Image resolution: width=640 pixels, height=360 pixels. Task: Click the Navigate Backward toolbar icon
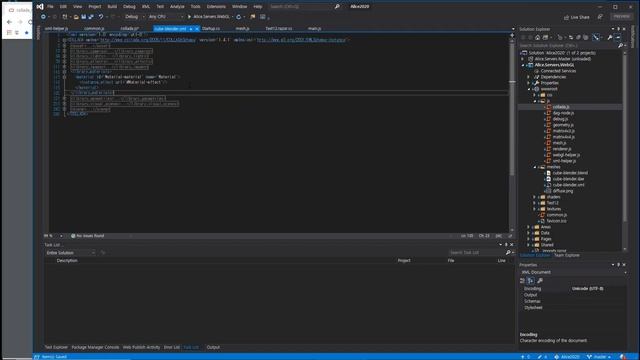[43, 17]
